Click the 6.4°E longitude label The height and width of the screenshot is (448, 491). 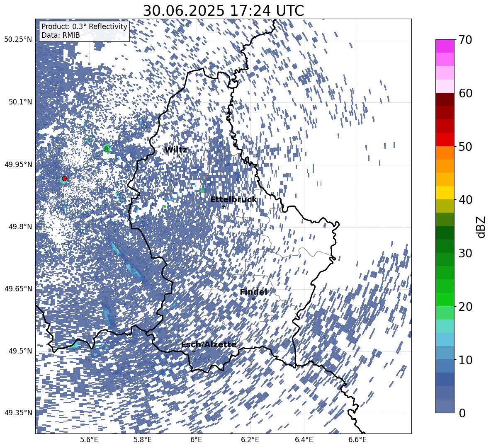[x=304, y=440]
